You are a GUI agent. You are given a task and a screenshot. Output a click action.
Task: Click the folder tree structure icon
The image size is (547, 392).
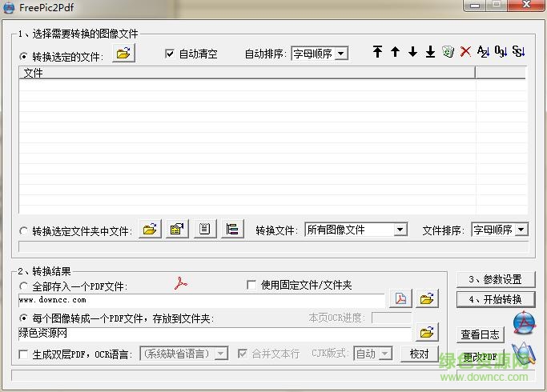tap(232, 229)
